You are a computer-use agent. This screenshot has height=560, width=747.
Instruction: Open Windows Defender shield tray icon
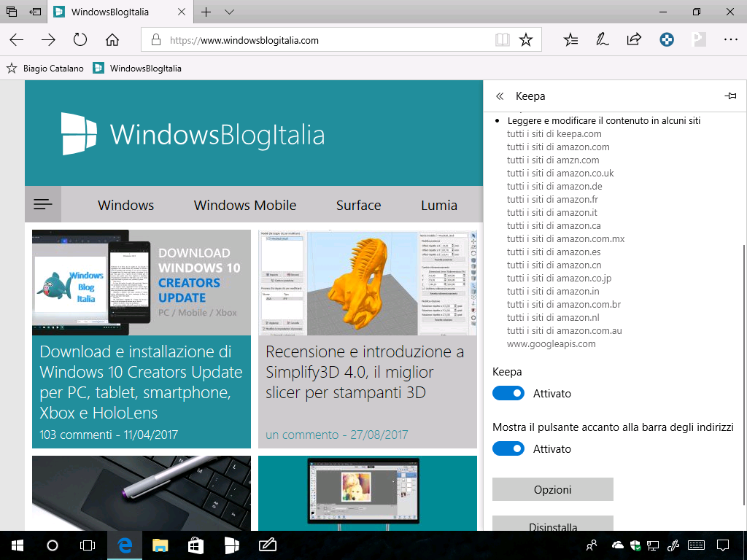(635, 545)
